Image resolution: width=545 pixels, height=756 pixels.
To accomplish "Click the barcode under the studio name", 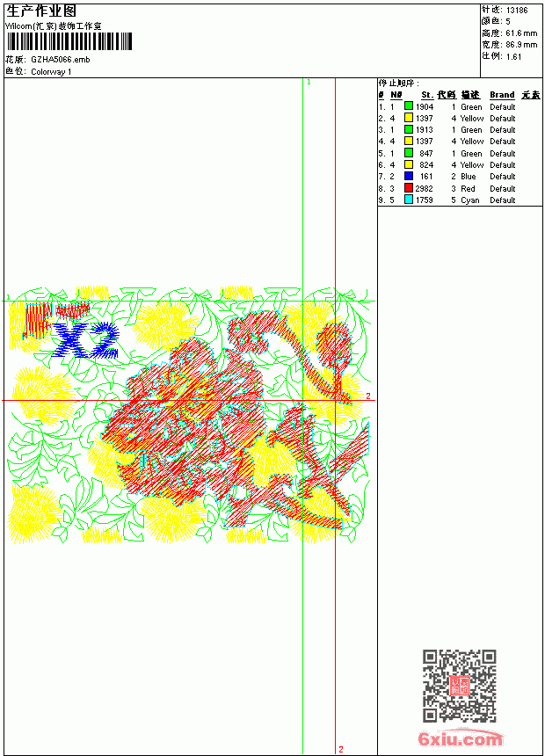I will (69, 41).
